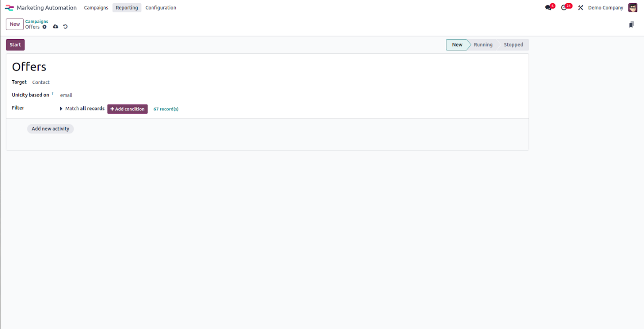The height and width of the screenshot is (329, 644).
Task: Open the Configuration menu
Action: click(x=161, y=8)
